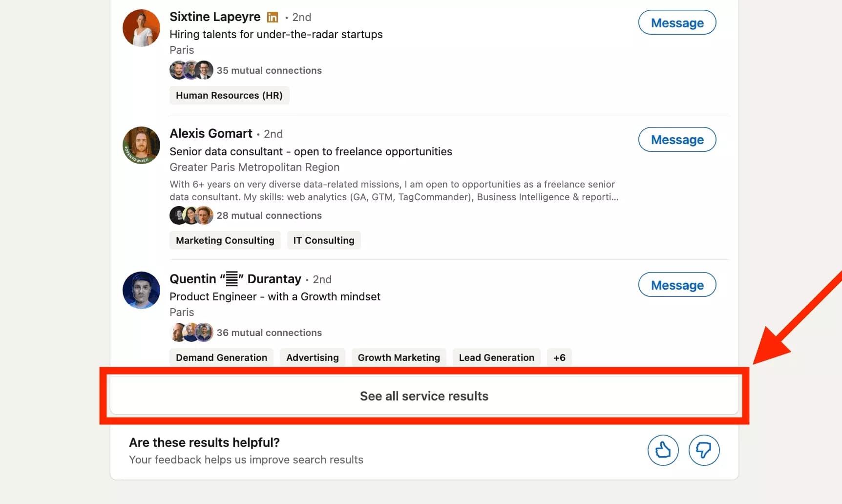Click Alexis Gomart's open-to-work profile picture
The width and height of the screenshot is (842, 504).
pyautogui.click(x=141, y=145)
